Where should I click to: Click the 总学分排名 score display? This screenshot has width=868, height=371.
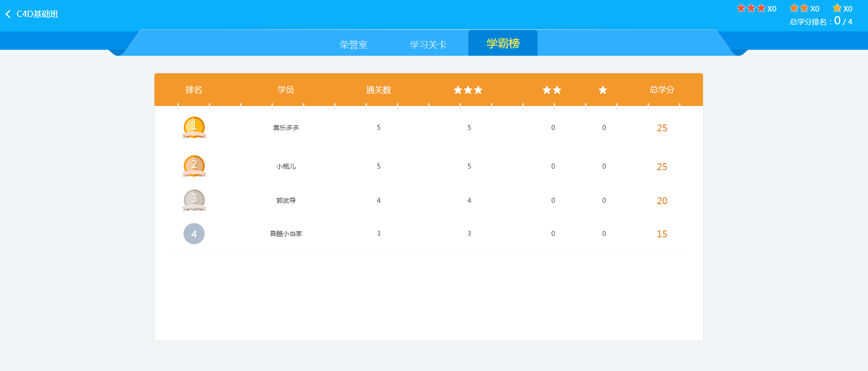(821, 21)
